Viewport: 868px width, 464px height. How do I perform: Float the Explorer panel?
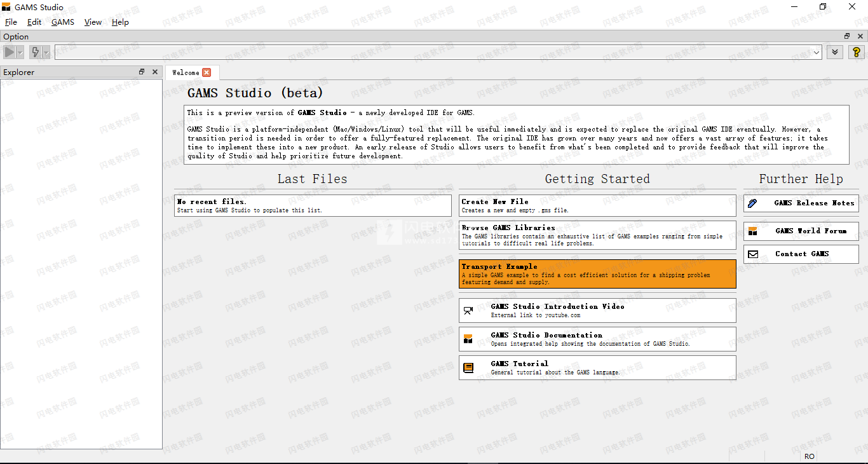click(x=142, y=72)
